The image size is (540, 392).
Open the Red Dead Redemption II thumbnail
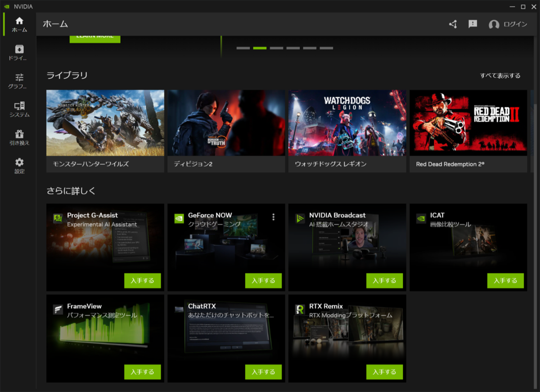[x=468, y=123]
